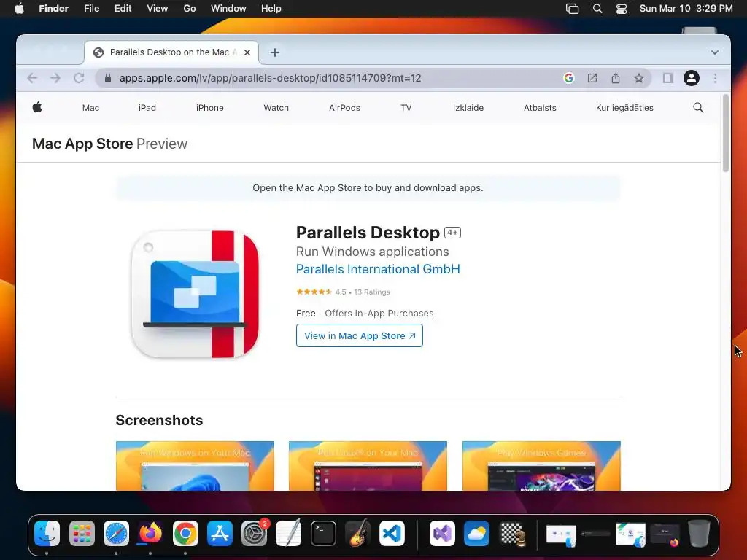Viewport: 747px width, 560px height.
Task: Open the Kur iegādāties navigation item
Action: click(624, 108)
